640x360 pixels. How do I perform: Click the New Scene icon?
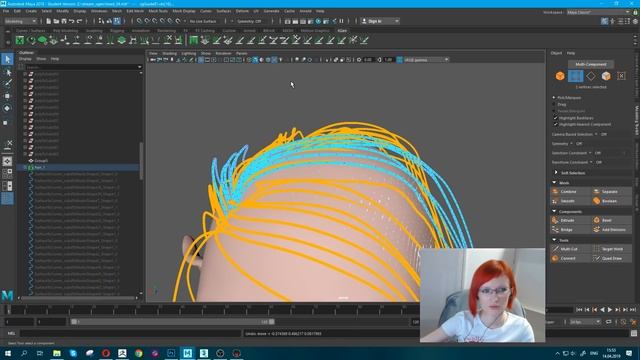(x=49, y=21)
